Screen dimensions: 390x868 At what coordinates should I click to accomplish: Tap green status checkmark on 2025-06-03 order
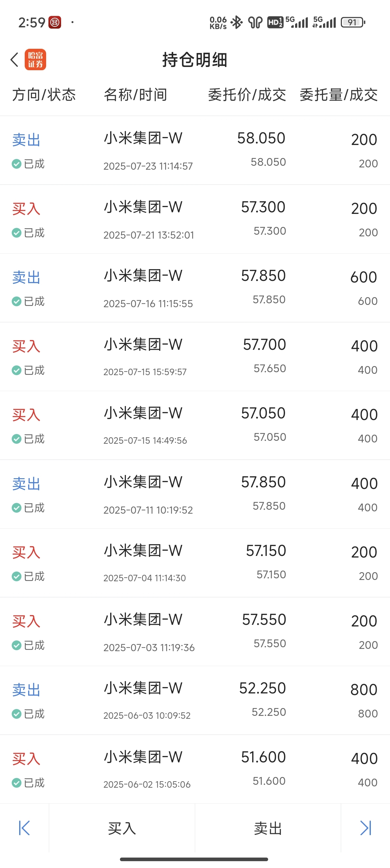tap(17, 714)
